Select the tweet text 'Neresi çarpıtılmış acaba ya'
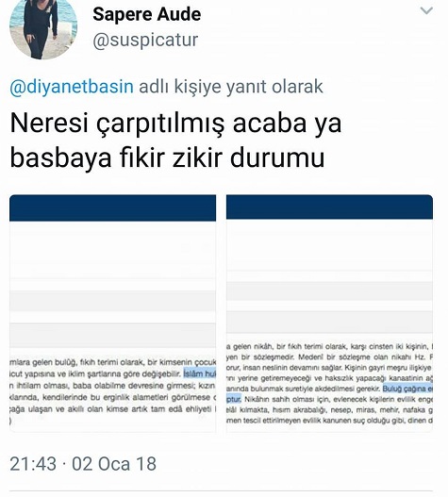448x497 pixels. tap(176, 123)
